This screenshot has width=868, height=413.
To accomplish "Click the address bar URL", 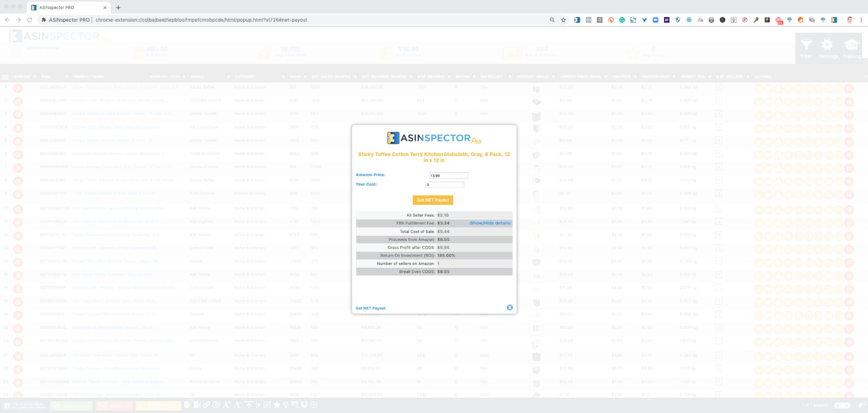I will [x=201, y=20].
